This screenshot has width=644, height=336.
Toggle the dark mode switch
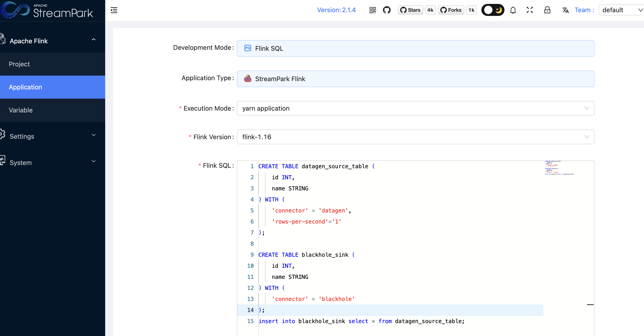point(492,10)
